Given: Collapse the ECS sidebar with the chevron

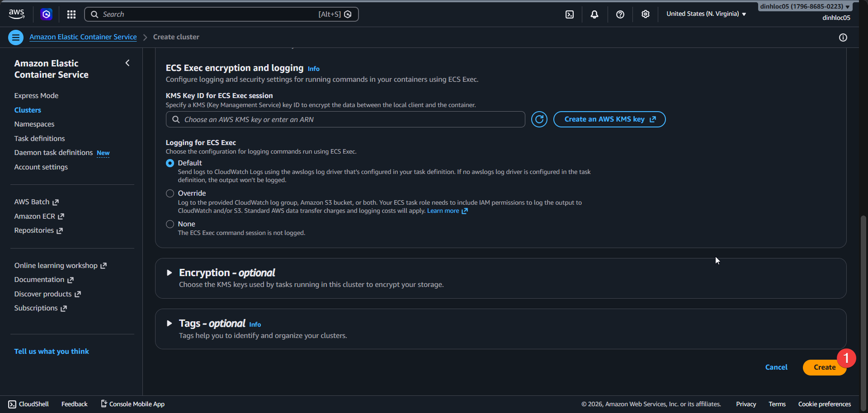Looking at the screenshot, I should (x=127, y=63).
